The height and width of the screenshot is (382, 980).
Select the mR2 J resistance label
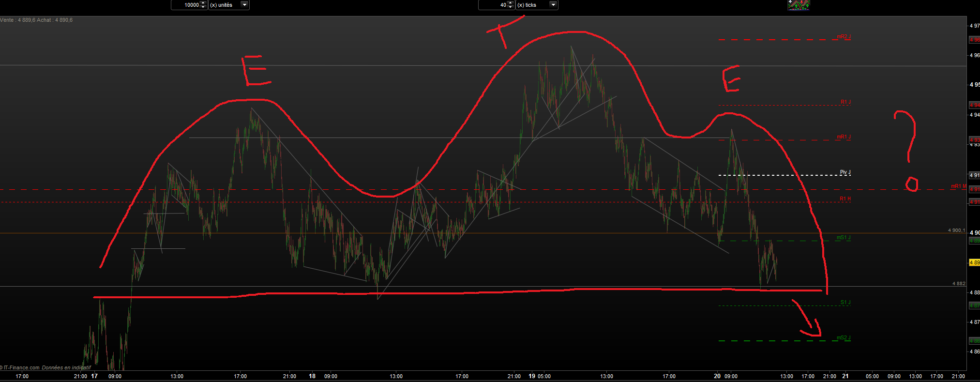[844, 37]
